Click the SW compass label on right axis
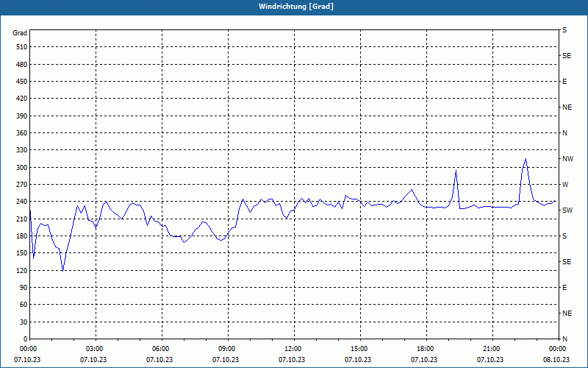Screen dimensions: 588x368 pyautogui.click(x=567, y=210)
